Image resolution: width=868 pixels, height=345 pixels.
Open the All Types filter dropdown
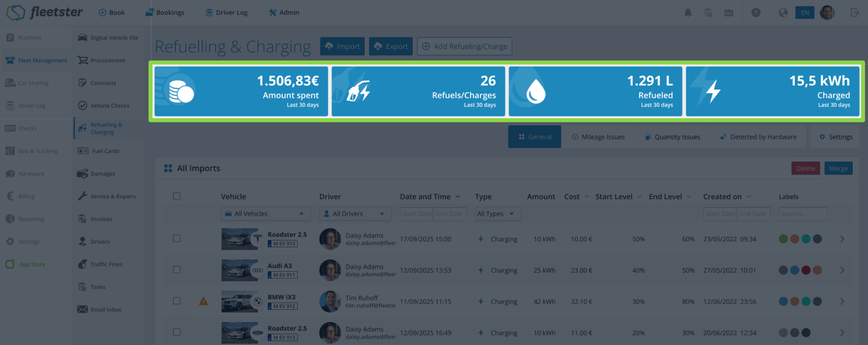click(498, 214)
